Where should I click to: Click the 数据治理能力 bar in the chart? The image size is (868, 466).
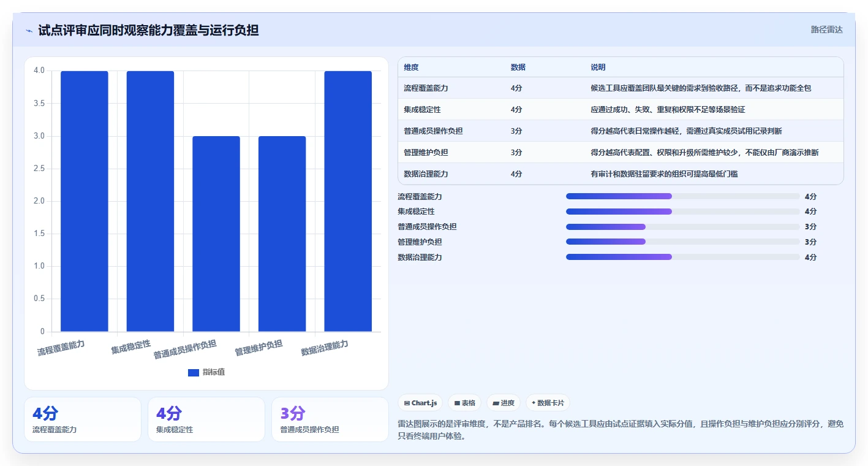348,201
